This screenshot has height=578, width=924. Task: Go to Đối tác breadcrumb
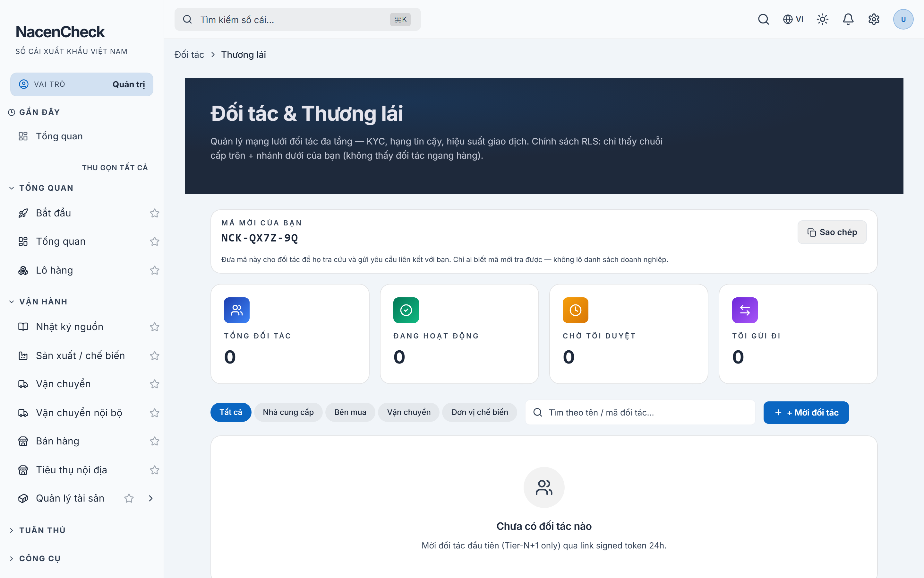pos(189,55)
